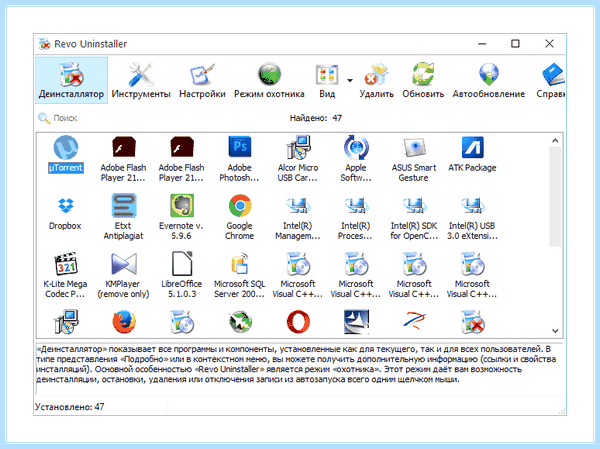Select the Intel(R) Management entry

(298, 218)
